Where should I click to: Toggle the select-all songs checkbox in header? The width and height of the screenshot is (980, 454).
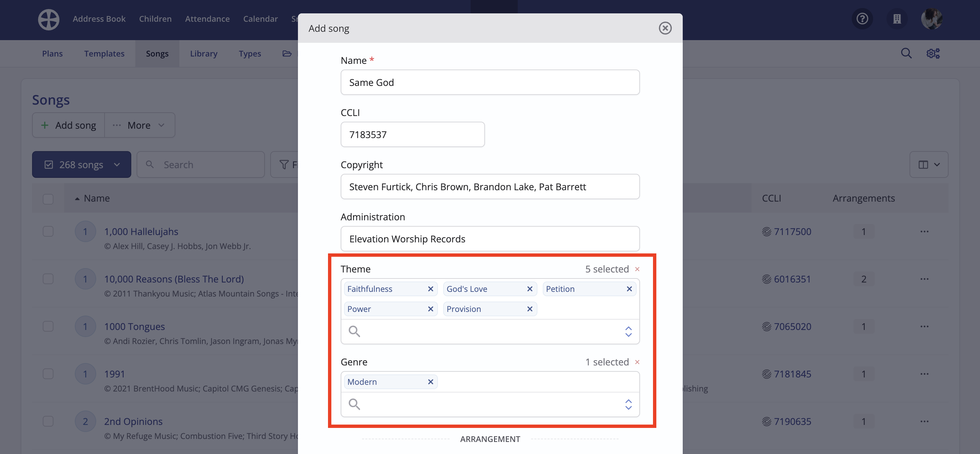tap(48, 199)
